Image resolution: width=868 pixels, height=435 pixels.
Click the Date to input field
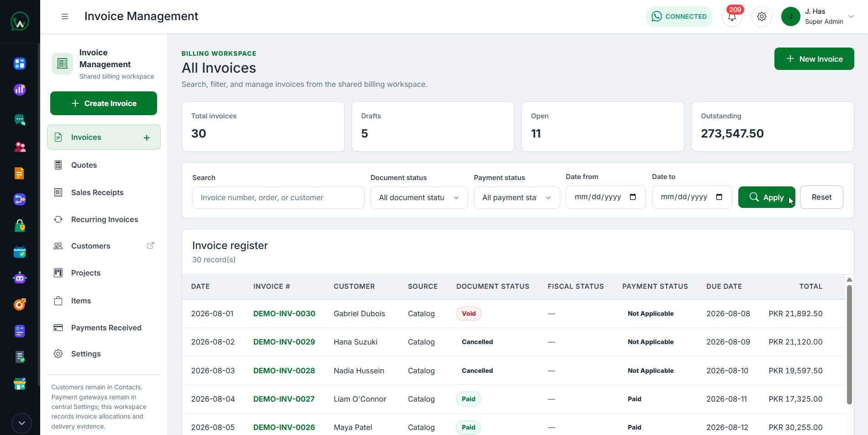pos(692,197)
